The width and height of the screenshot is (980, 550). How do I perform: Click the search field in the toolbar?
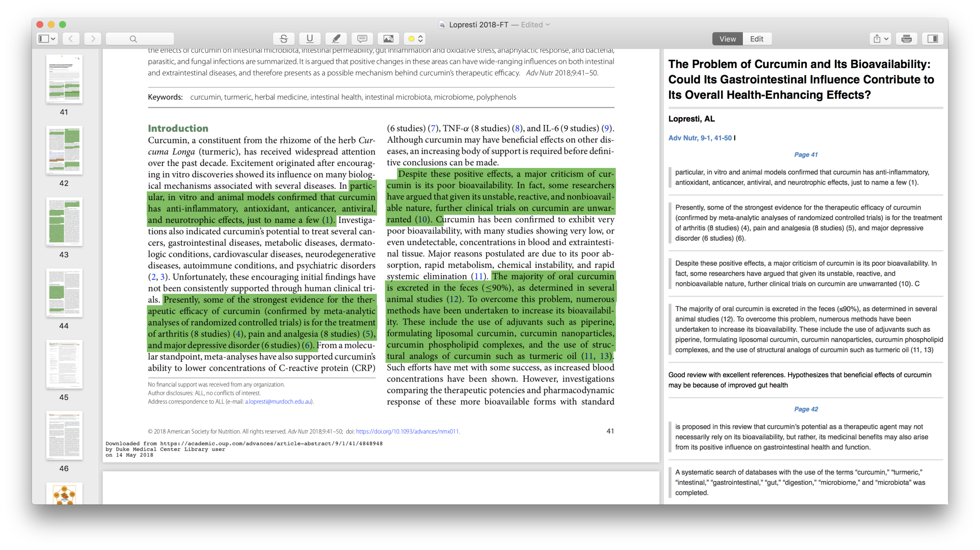(140, 39)
